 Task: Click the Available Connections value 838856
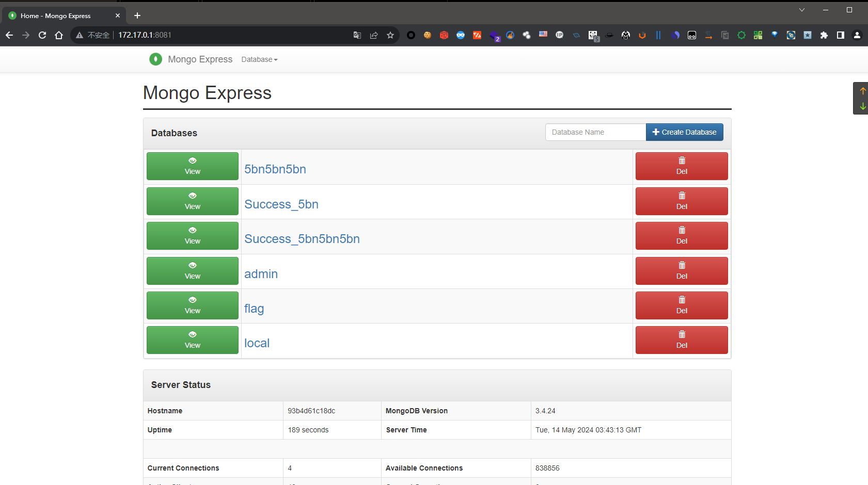pyautogui.click(x=547, y=468)
